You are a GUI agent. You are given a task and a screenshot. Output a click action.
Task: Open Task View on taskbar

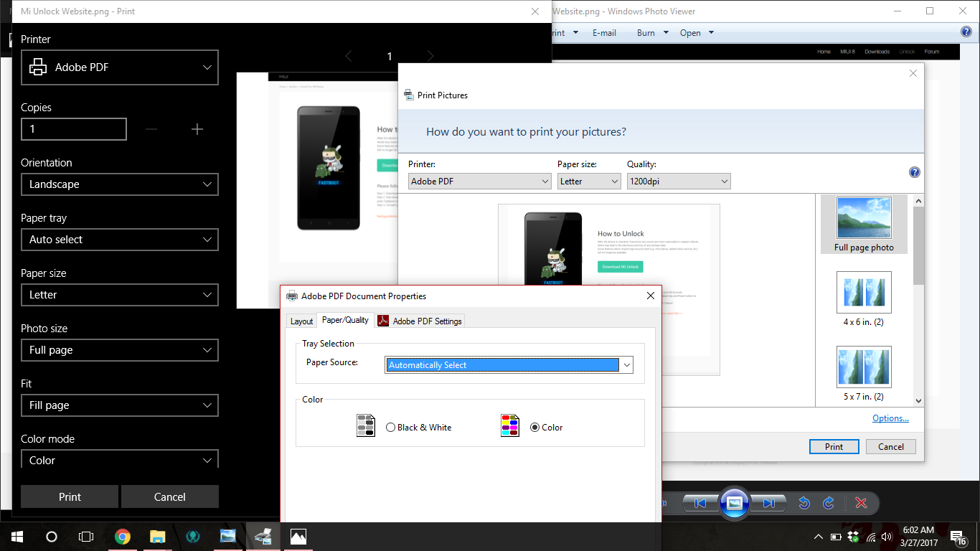(86, 536)
